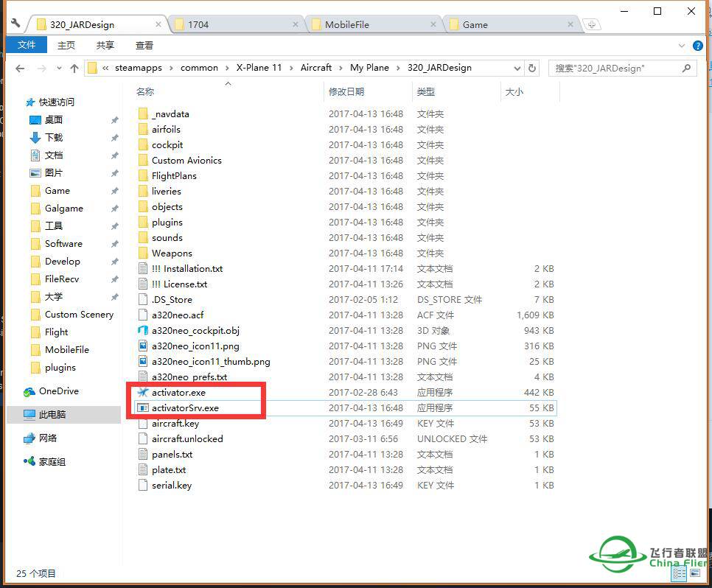Close the 320_JARDesign tab
This screenshot has height=588, width=712.
pos(158,24)
